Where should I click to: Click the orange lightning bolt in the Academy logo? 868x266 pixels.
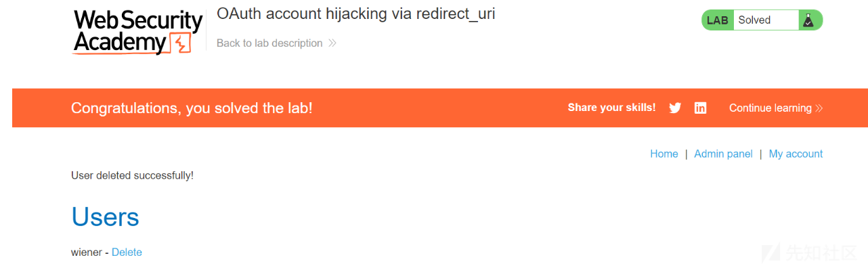coord(179,42)
